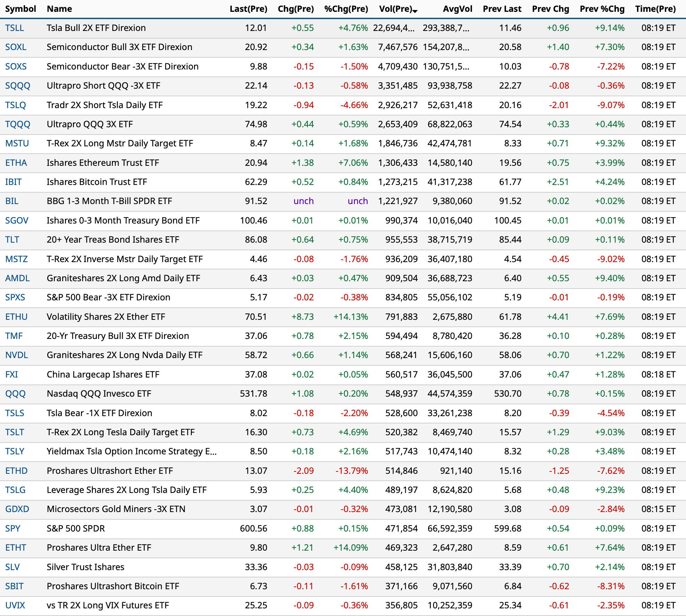
Task: Open the SOXL Semiconductor Bull ETF link
Action: click(16, 47)
